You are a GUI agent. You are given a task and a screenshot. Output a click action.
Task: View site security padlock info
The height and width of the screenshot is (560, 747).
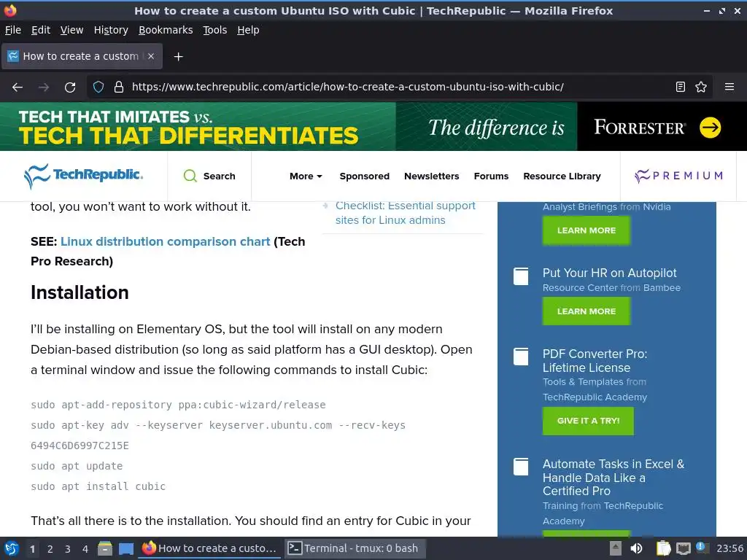coord(119,87)
